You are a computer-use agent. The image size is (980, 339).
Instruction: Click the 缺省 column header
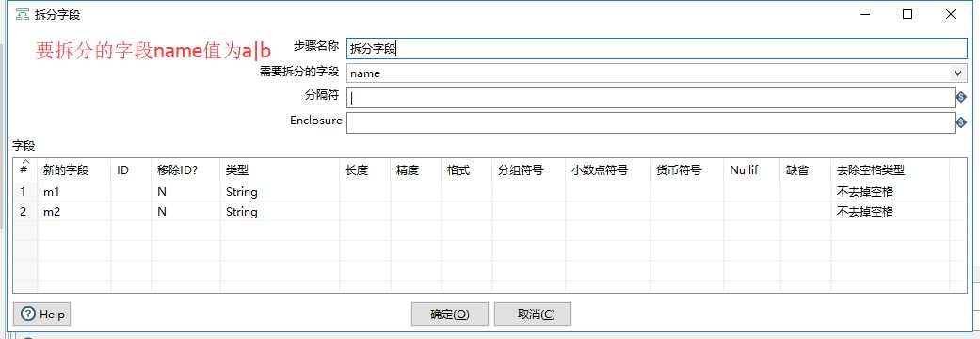pos(806,170)
